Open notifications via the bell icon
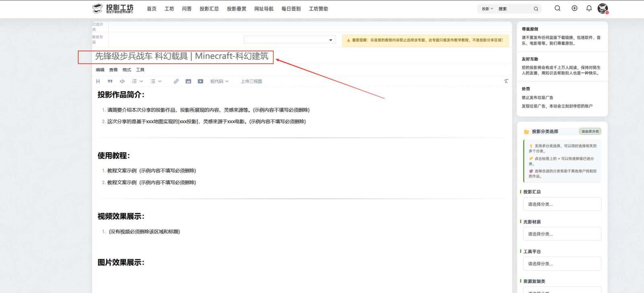Screen dimensions: 644x293 point(589,8)
